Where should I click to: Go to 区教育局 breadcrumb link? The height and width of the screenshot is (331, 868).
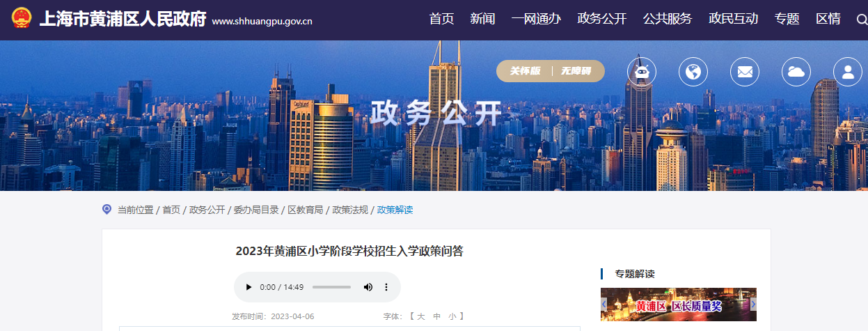(x=306, y=210)
